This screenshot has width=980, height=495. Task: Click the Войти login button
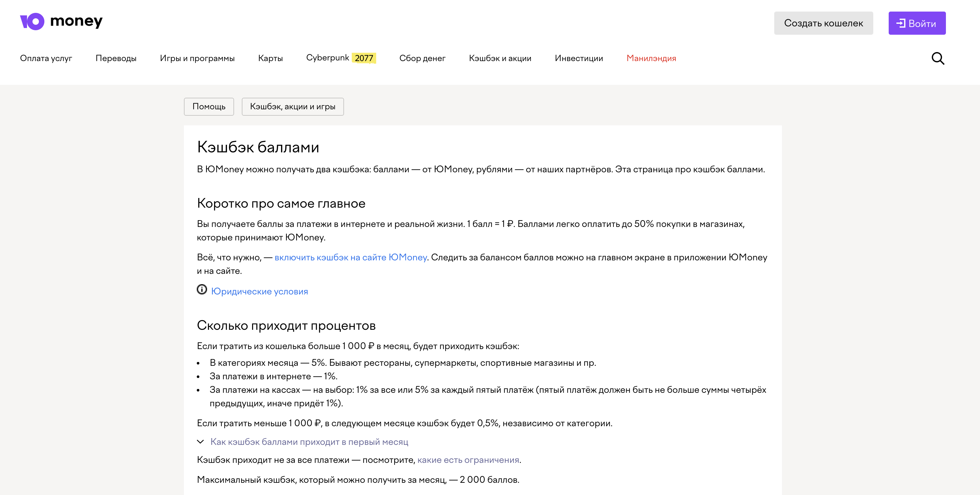[x=917, y=23]
